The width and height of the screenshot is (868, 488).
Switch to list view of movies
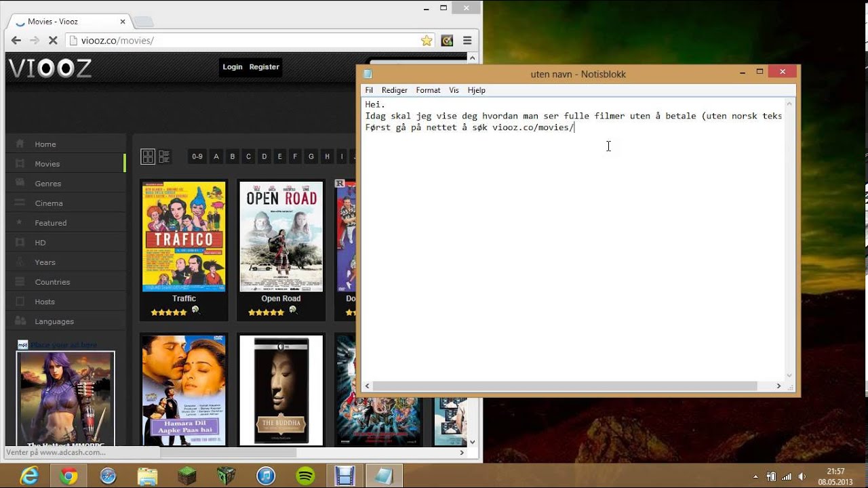coord(164,157)
